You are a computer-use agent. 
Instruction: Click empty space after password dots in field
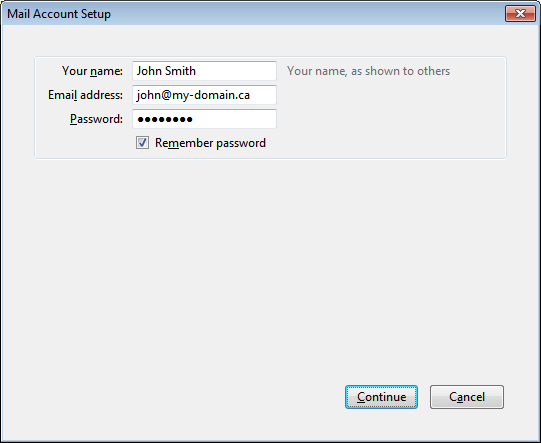click(235, 119)
